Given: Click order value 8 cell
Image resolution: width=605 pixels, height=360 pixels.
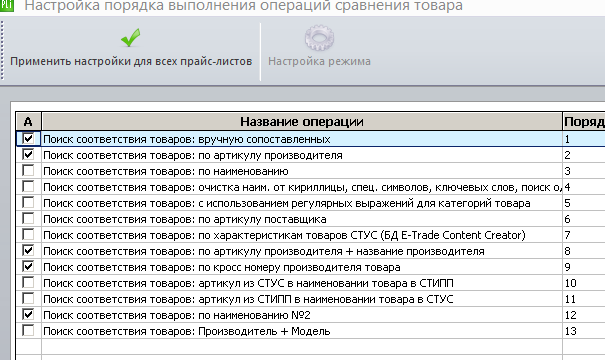Looking at the screenshot, I should click(x=584, y=251).
